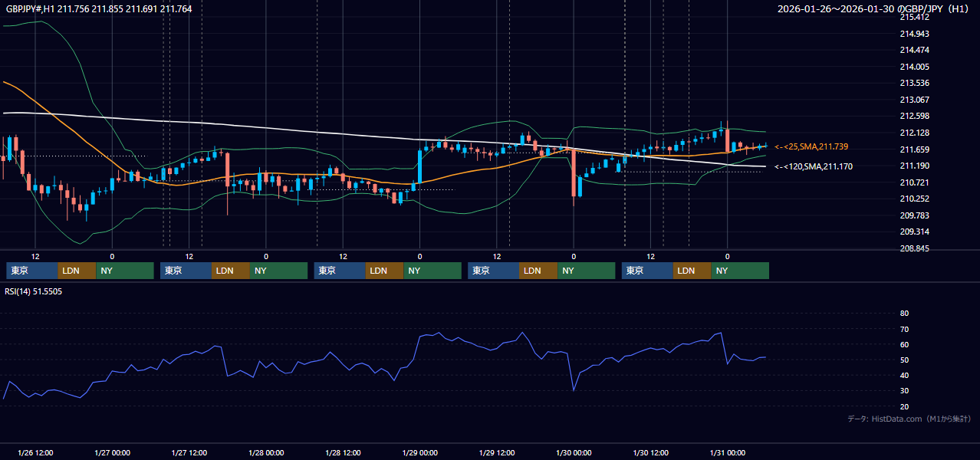
Task: Click the 1/27 12:00 time axis label
Action: 189,452
